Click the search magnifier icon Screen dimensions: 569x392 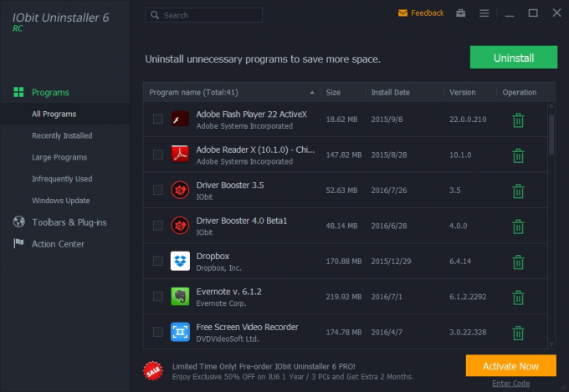(x=155, y=15)
